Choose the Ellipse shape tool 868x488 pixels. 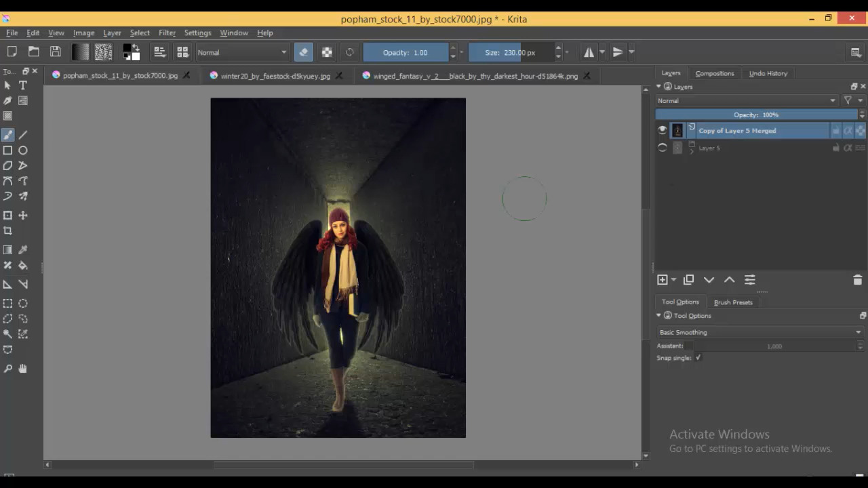23,150
